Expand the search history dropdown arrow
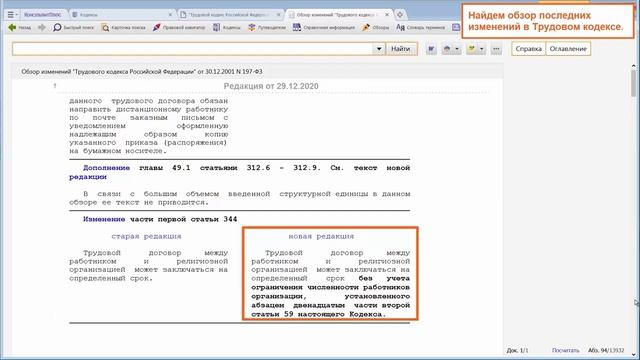 tap(379, 49)
